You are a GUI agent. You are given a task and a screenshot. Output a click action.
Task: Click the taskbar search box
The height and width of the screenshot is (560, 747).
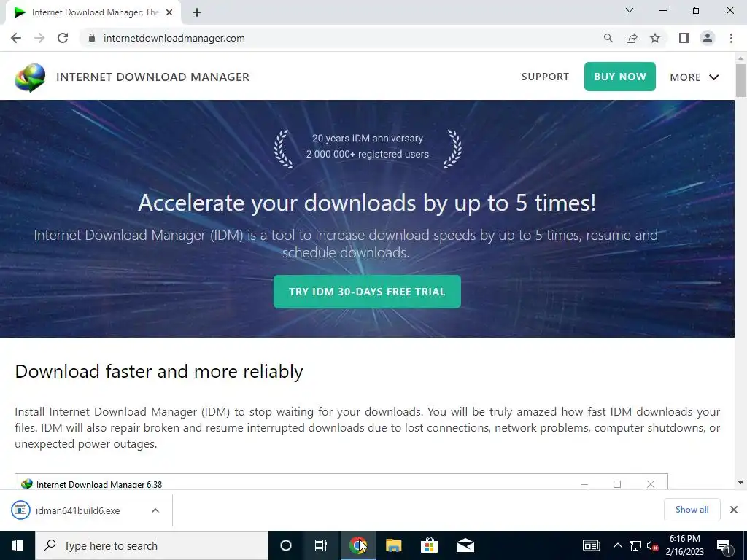point(152,545)
